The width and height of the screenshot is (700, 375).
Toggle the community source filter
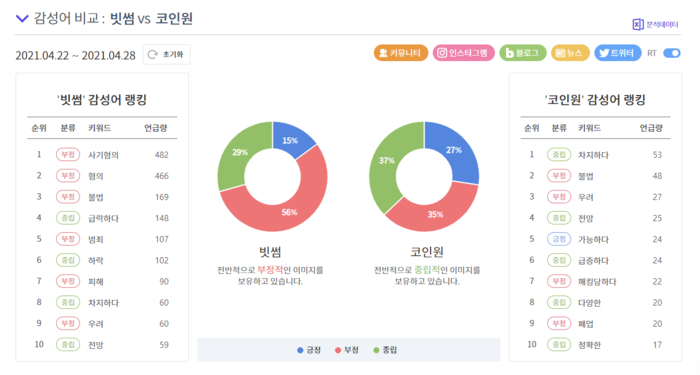[x=400, y=53]
